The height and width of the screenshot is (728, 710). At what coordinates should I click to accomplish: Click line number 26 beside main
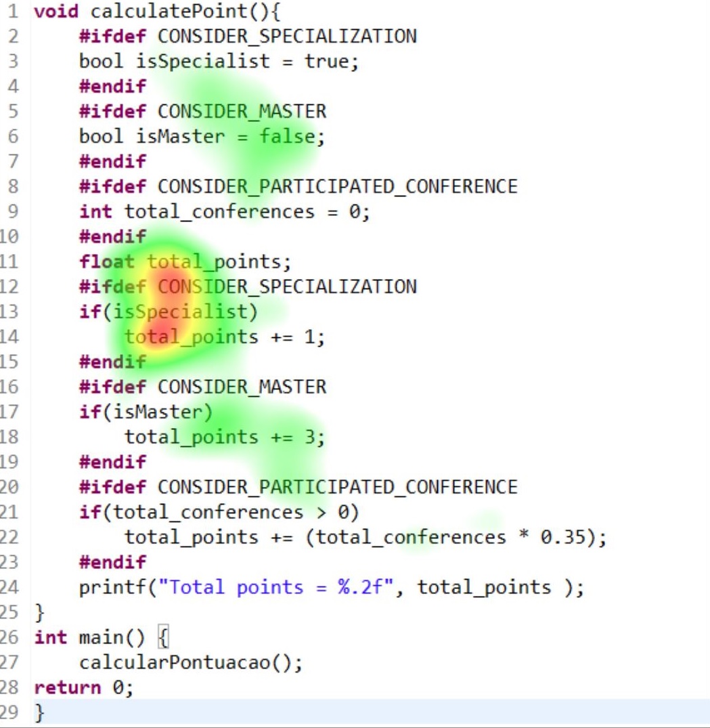pos(9,638)
